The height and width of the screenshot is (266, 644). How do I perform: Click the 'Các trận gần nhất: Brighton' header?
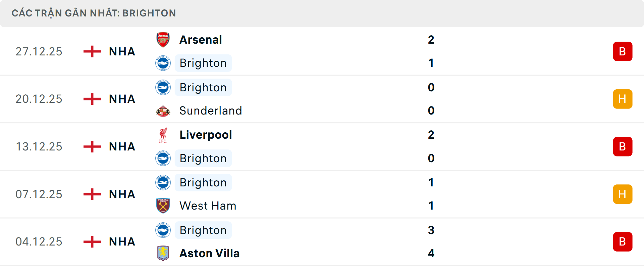[x=94, y=13]
